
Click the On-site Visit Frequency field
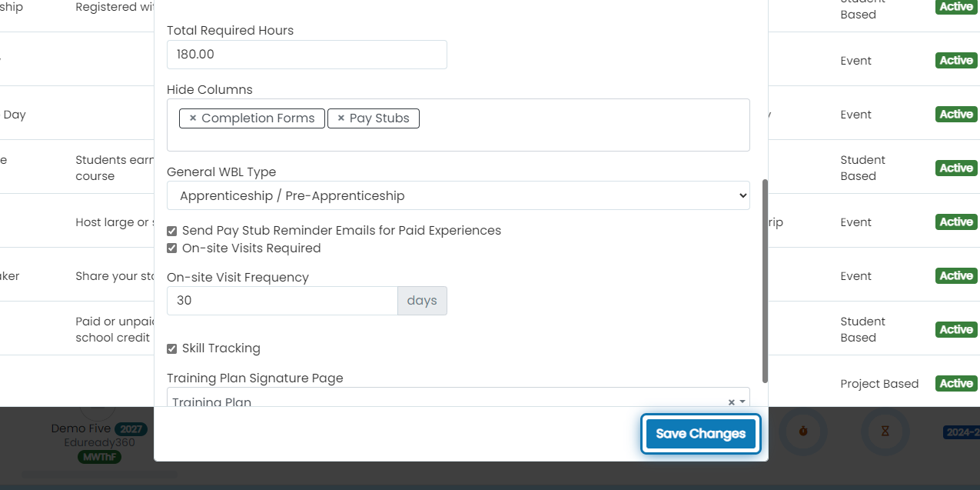[x=282, y=301]
